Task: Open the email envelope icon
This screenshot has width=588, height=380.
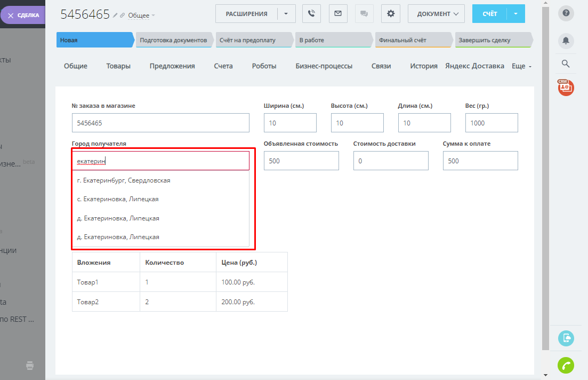Action: [x=337, y=14]
